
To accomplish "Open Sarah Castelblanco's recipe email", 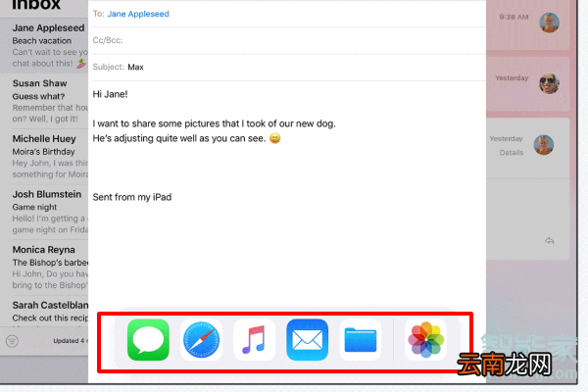I will point(44,312).
